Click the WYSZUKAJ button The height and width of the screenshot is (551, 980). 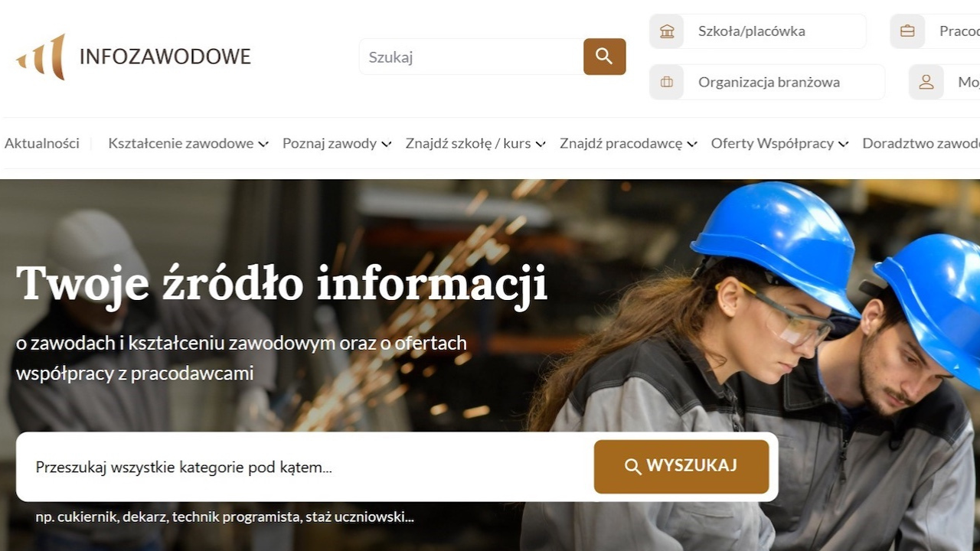tap(681, 467)
